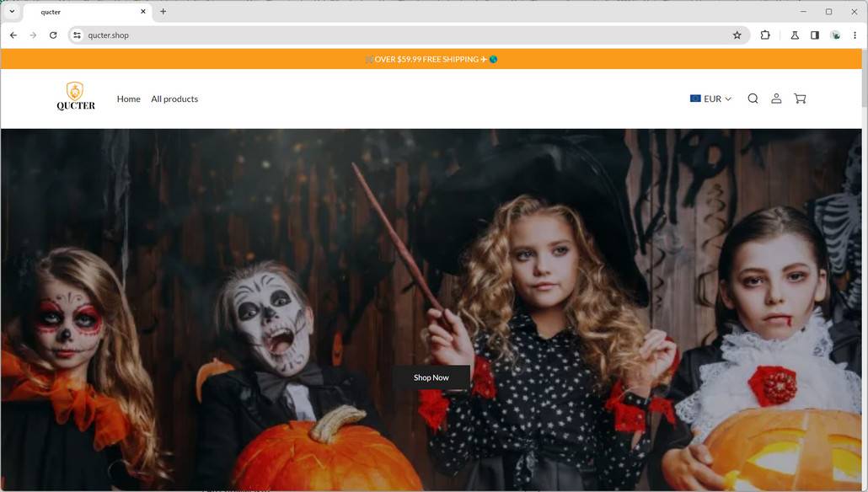The width and height of the screenshot is (868, 492).
Task: Open the search magnifier icon
Action: click(753, 99)
